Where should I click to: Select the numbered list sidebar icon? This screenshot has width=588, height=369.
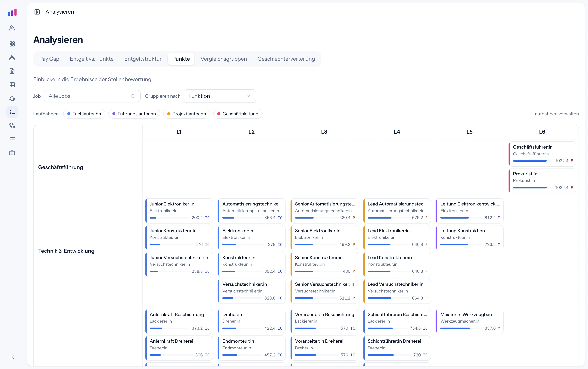tap(12, 112)
